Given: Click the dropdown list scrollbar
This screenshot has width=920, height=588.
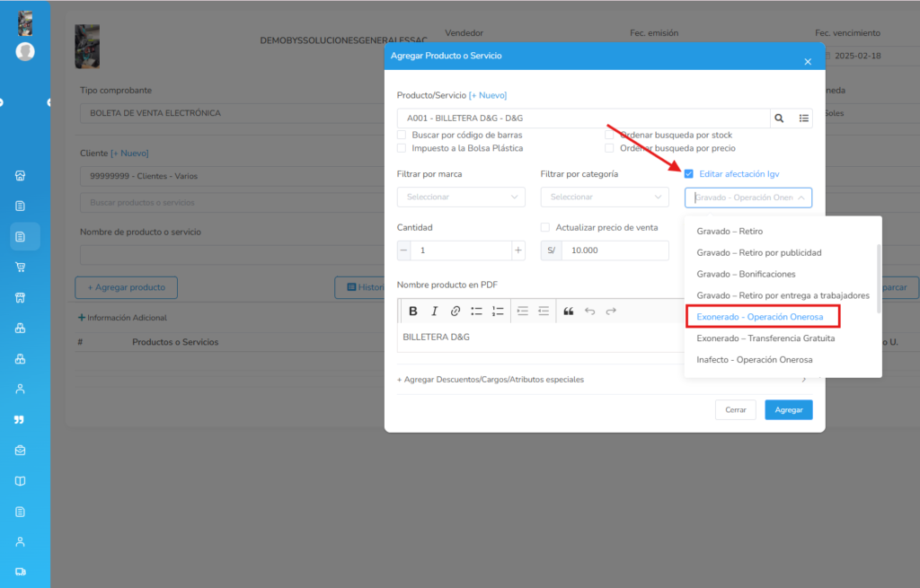Looking at the screenshot, I should [879, 278].
